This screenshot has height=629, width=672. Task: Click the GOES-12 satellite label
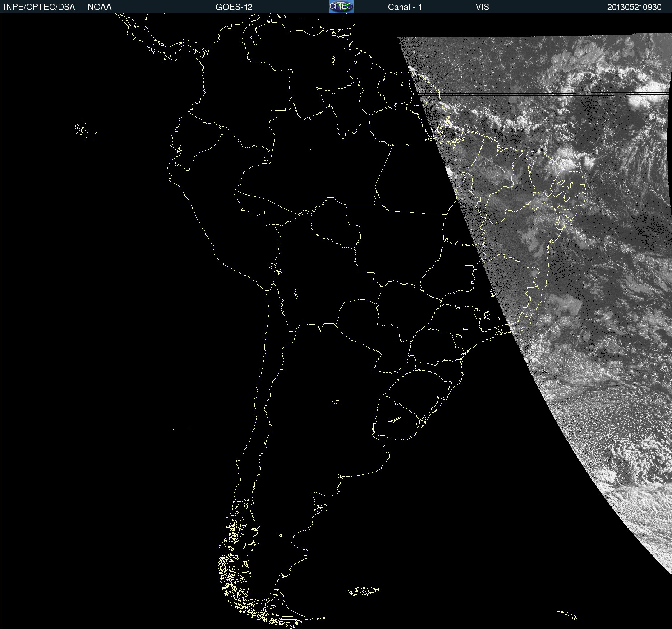(x=234, y=7)
